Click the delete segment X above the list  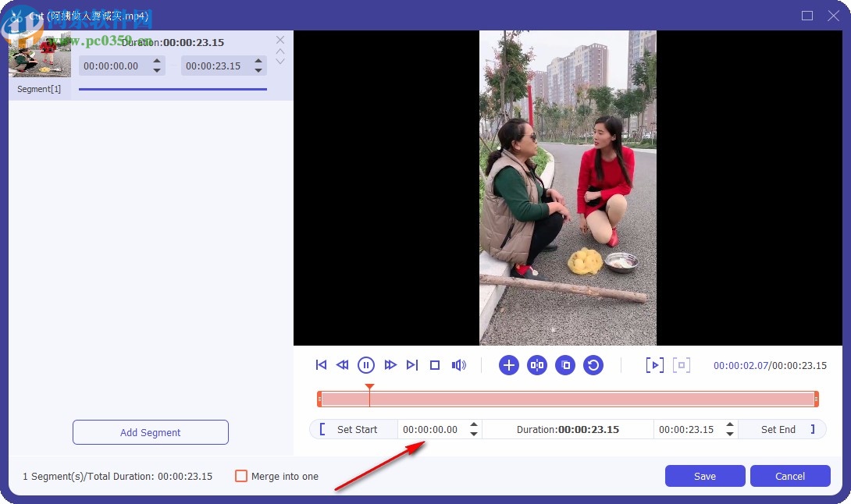pos(280,39)
